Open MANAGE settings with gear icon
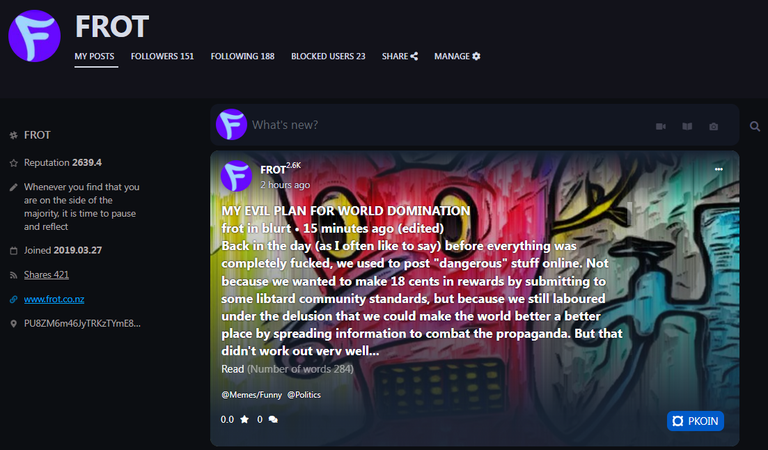The image size is (768, 450). 457,56
